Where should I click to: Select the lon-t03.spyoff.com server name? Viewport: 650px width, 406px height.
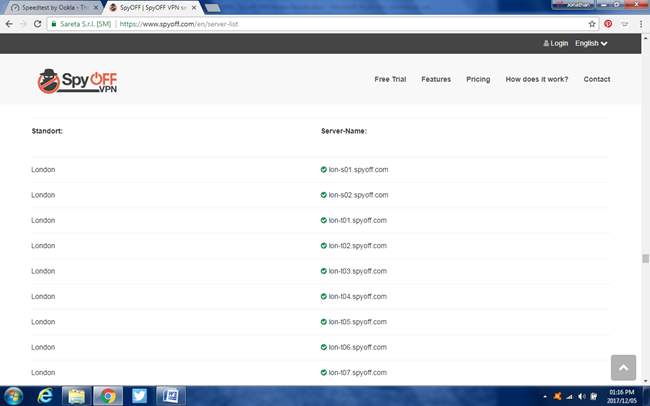click(x=358, y=271)
